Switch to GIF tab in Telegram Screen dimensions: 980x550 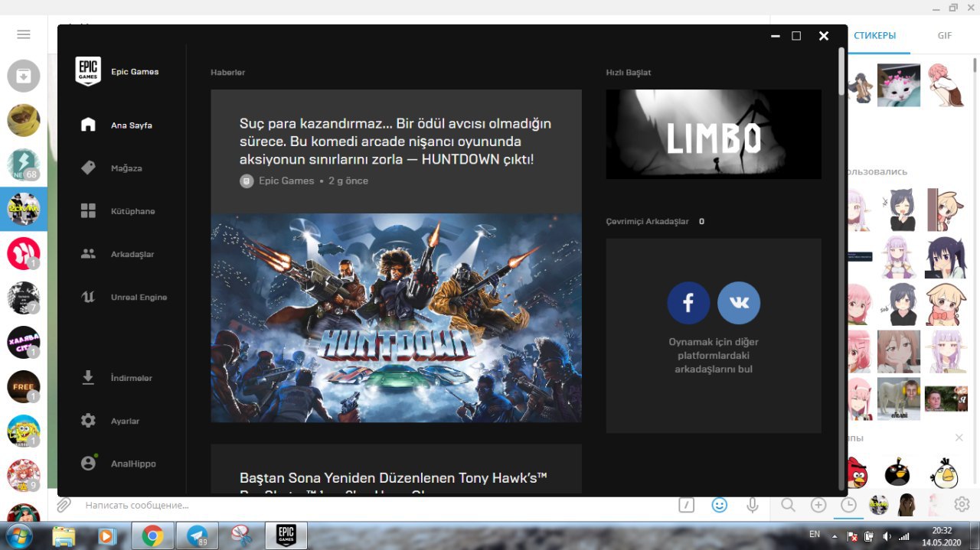(945, 36)
